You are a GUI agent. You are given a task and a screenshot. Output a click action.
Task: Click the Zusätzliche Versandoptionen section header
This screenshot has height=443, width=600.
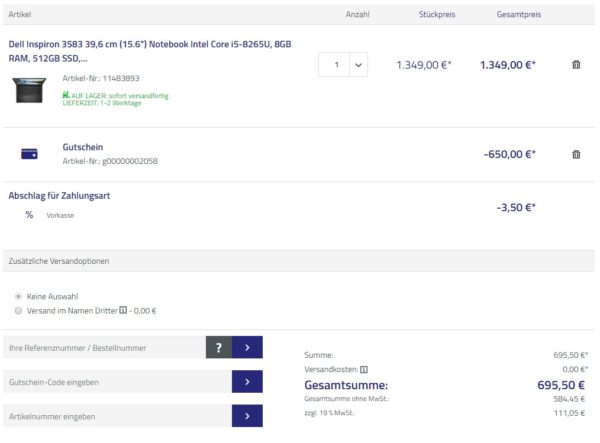[x=59, y=261]
